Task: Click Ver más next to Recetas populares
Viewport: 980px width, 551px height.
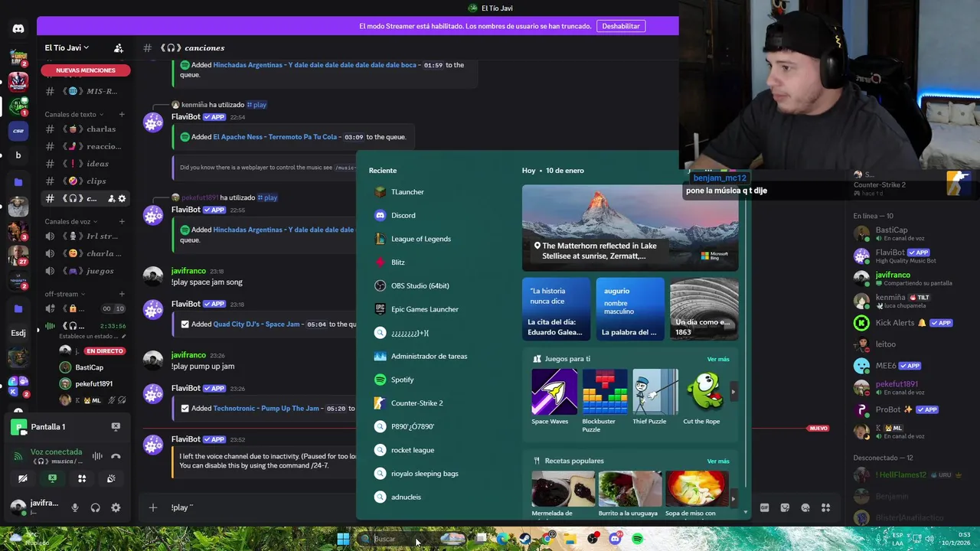Action: 718,461
